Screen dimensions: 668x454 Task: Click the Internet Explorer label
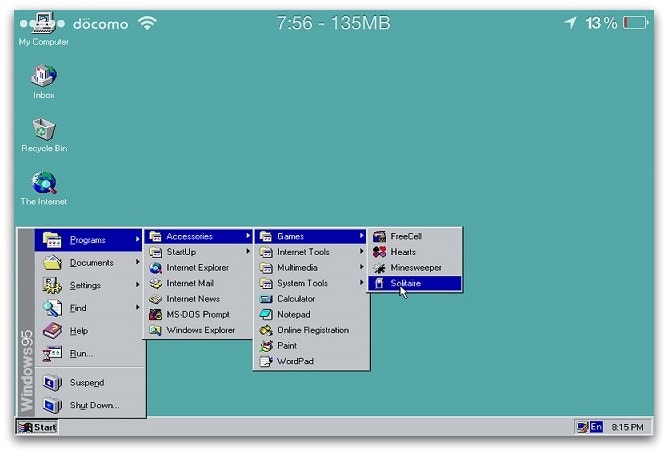tap(197, 267)
